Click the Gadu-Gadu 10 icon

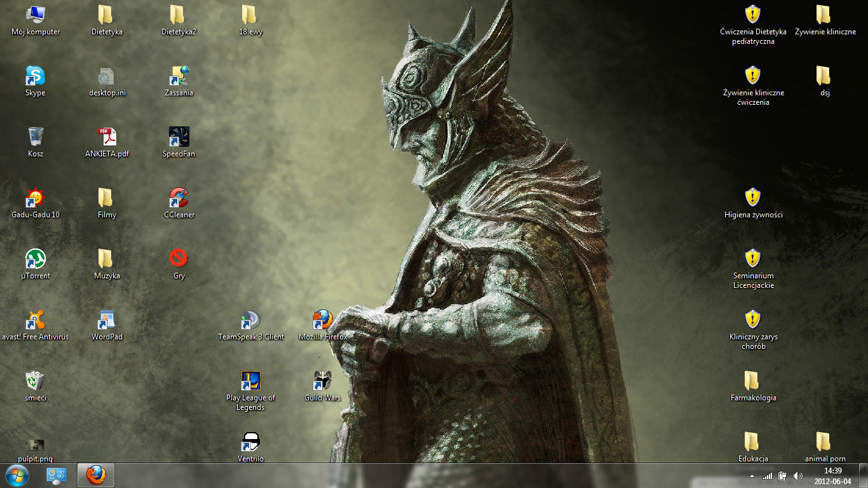(36, 198)
